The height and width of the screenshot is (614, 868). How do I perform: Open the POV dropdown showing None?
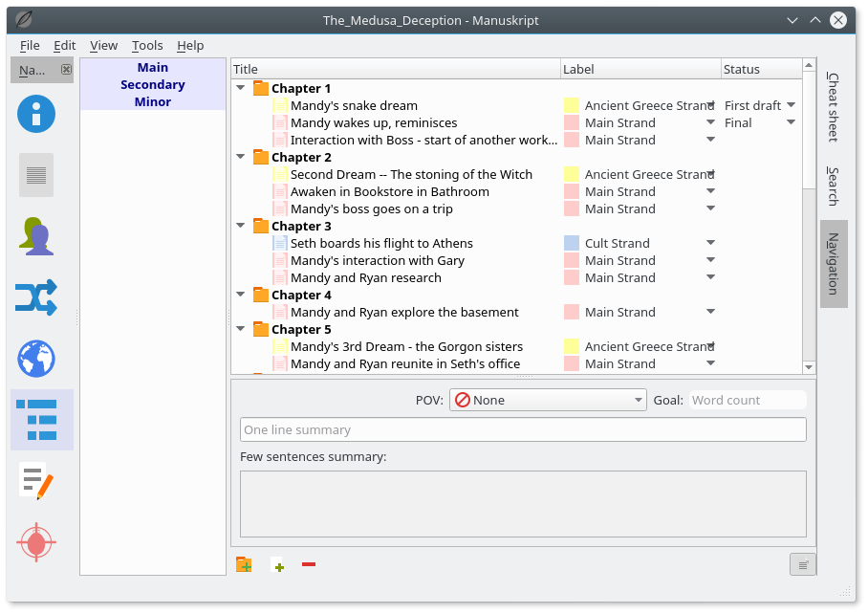click(x=548, y=401)
